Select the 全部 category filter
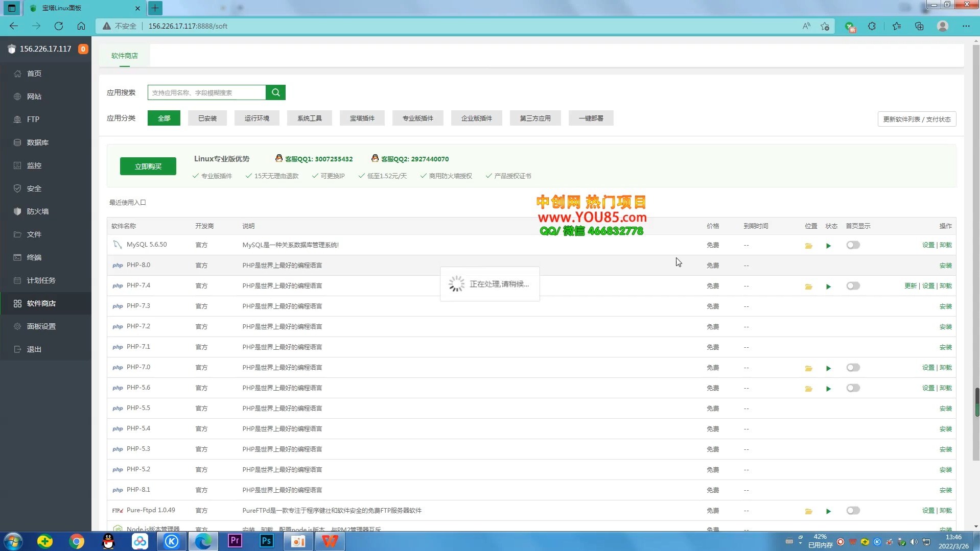The width and height of the screenshot is (980, 551). click(x=164, y=118)
